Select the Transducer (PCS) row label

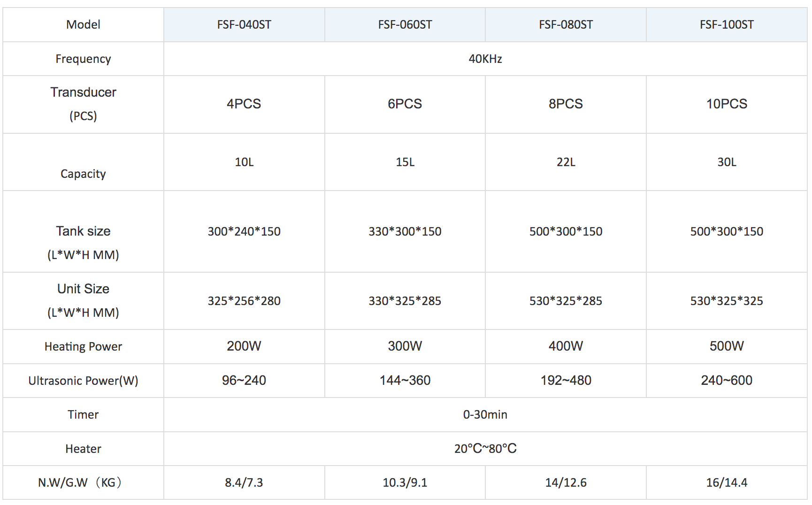point(83,104)
